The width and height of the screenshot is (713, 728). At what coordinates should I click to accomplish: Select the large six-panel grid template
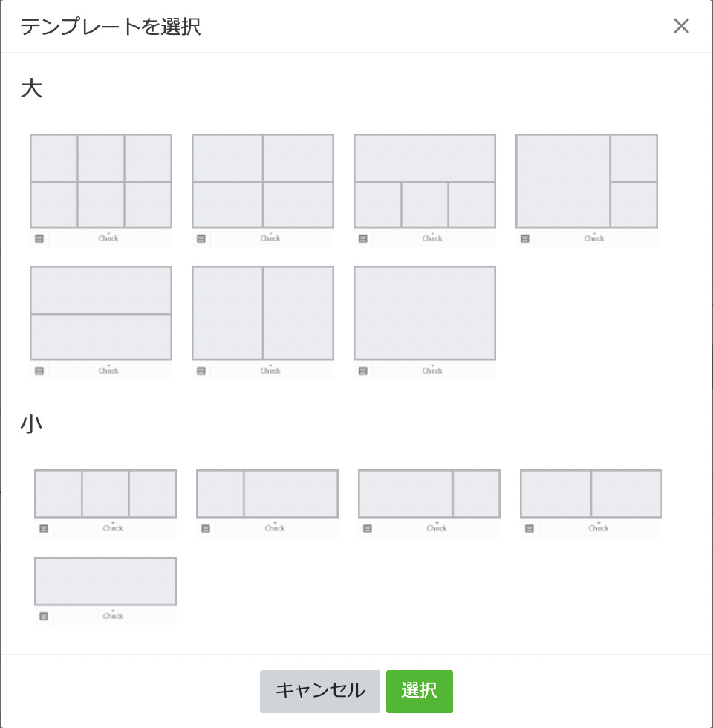pyautogui.click(x=101, y=181)
